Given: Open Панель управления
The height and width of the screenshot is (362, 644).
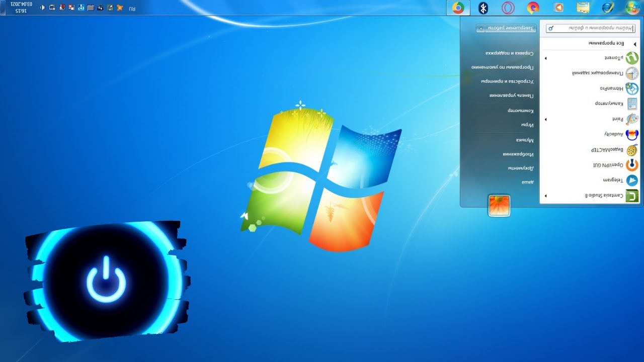Looking at the screenshot, I should 511,95.
